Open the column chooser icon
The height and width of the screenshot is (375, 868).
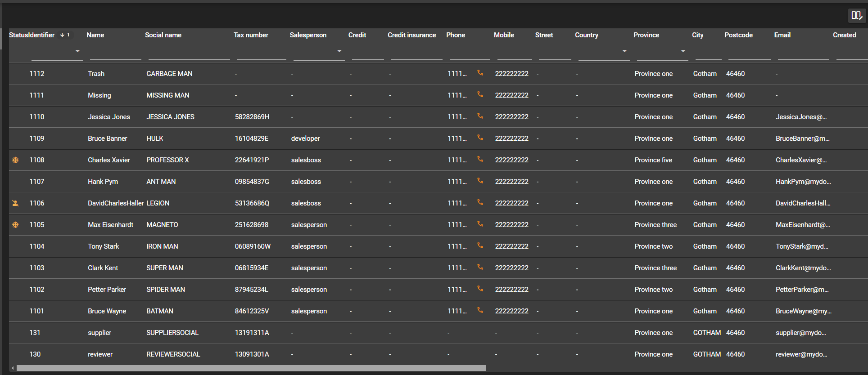click(x=856, y=15)
